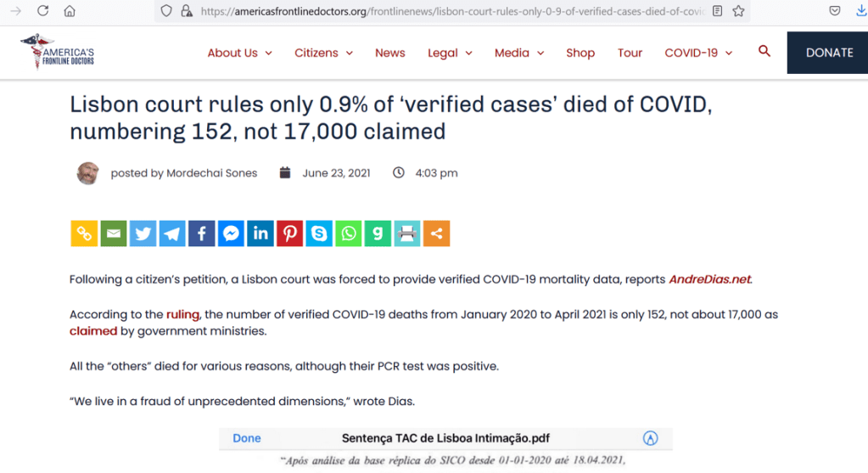Expand the COVID-19 menu dropdown
This screenshot has width=868, height=473.
click(x=698, y=53)
